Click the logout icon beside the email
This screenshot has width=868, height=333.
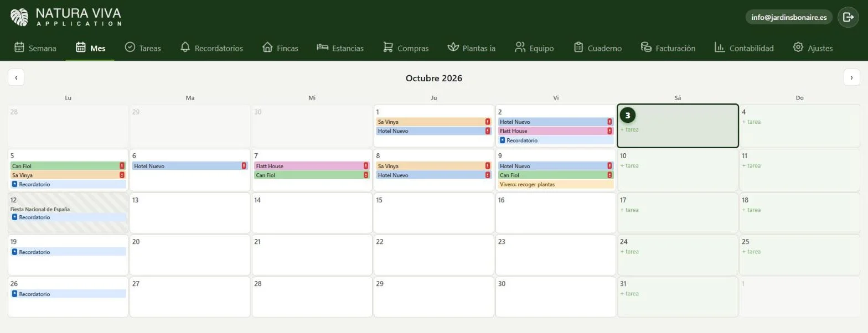pos(848,17)
